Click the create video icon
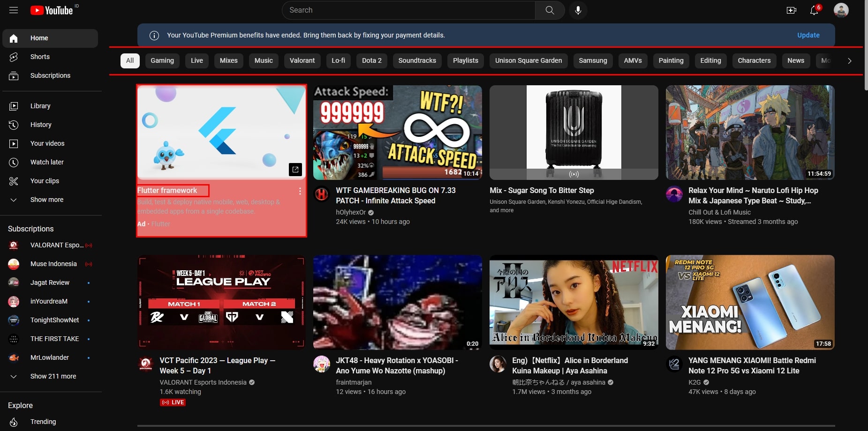Image resolution: width=868 pixels, height=431 pixels. tap(791, 10)
